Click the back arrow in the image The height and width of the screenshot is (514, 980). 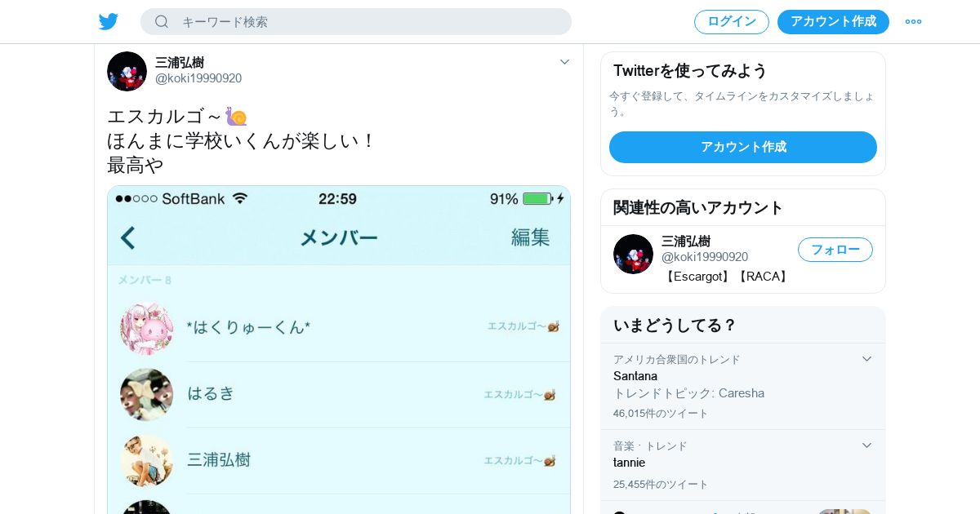[128, 237]
